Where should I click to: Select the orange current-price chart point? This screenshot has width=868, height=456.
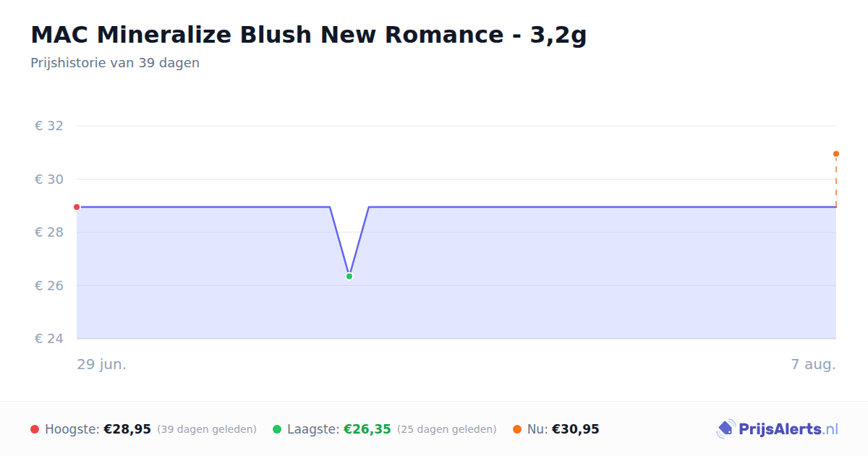point(836,153)
